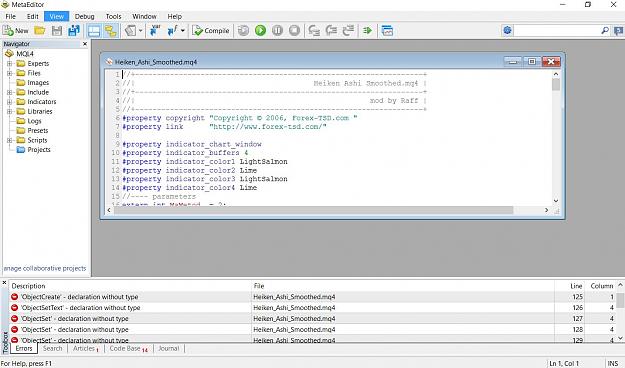Select the Images folder
Image resolution: width=625 pixels, height=368 pixels.
pyautogui.click(x=38, y=83)
